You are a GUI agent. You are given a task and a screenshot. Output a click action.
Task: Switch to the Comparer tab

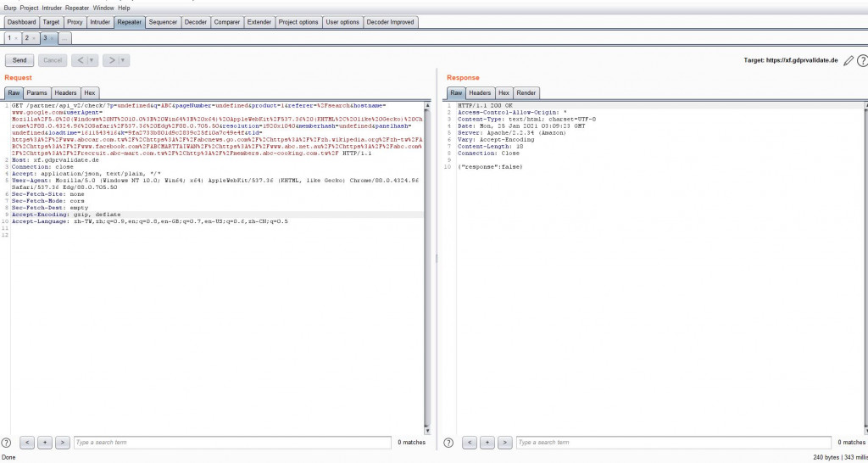(x=227, y=22)
